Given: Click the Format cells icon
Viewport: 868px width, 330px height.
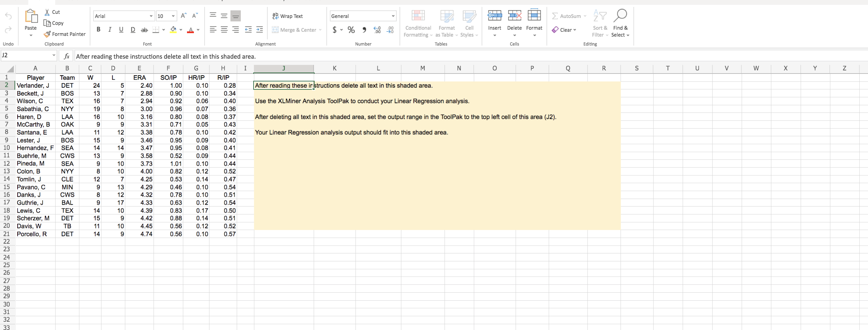Looking at the screenshot, I should [x=534, y=15].
